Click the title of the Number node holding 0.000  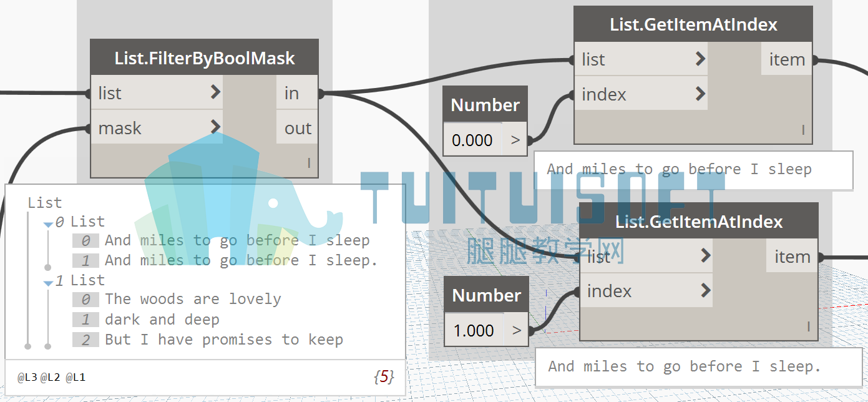click(x=485, y=105)
